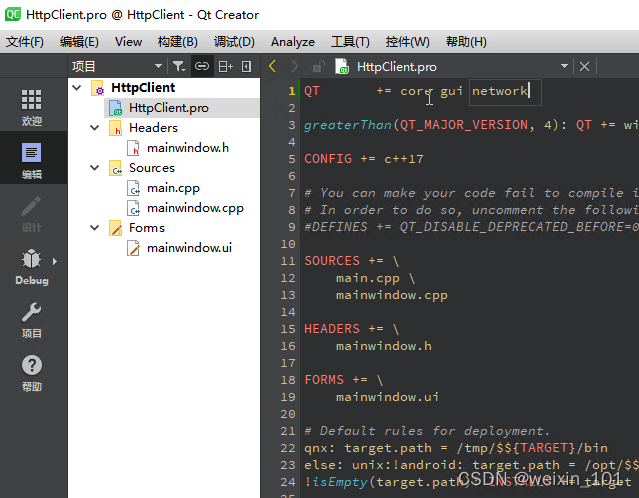Viewport: 639px width, 498px height.
Task: Click 'greaterThan' on line 3
Action: point(348,125)
